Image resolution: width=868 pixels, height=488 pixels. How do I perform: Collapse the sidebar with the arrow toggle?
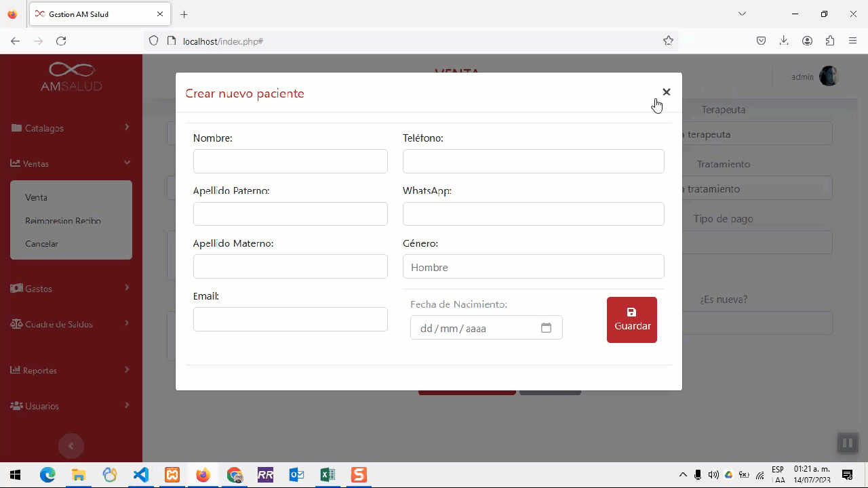pos(71,446)
